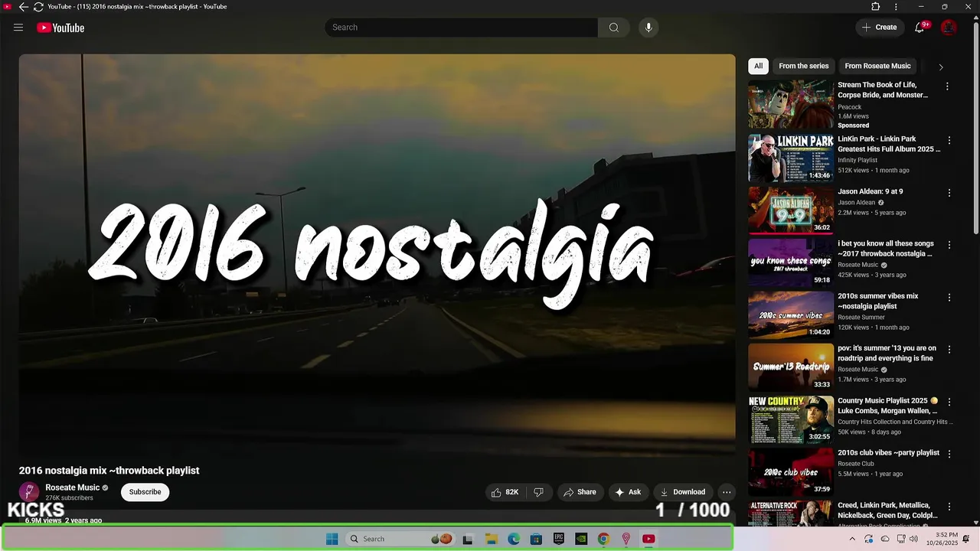Image resolution: width=980 pixels, height=551 pixels.
Task: Focus the YouTube search field
Action: (461, 28)
